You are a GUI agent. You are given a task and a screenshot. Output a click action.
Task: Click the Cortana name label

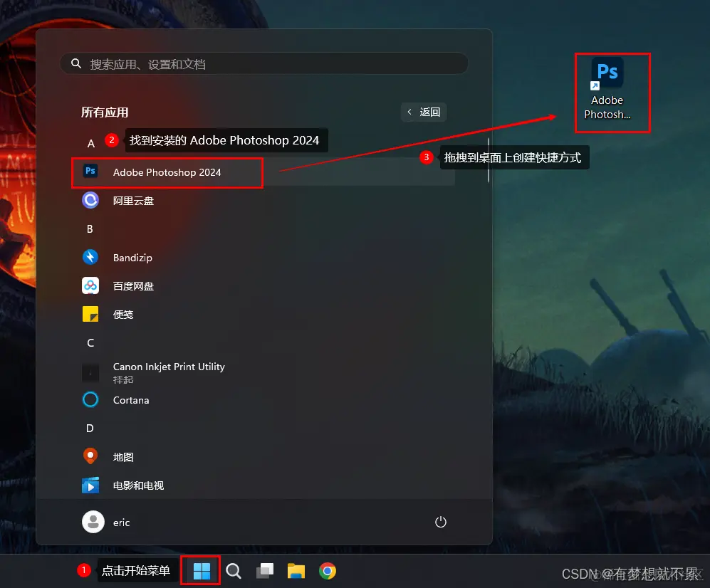tap(131, 400)
